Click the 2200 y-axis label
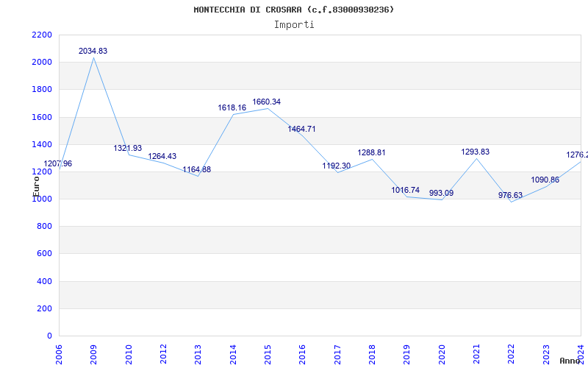The height and width of the screenshot is (368, 588). [x=42, y=35]
